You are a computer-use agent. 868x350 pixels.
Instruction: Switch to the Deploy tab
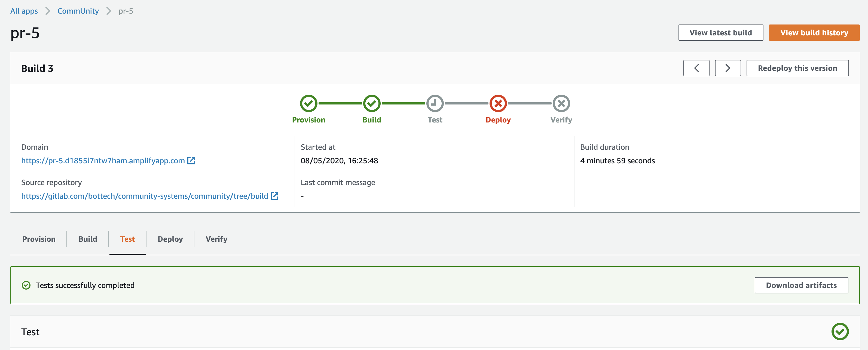[170, 239]
